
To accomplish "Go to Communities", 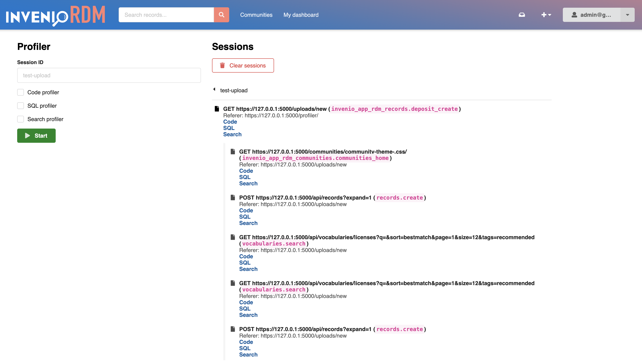I will 256,15.
